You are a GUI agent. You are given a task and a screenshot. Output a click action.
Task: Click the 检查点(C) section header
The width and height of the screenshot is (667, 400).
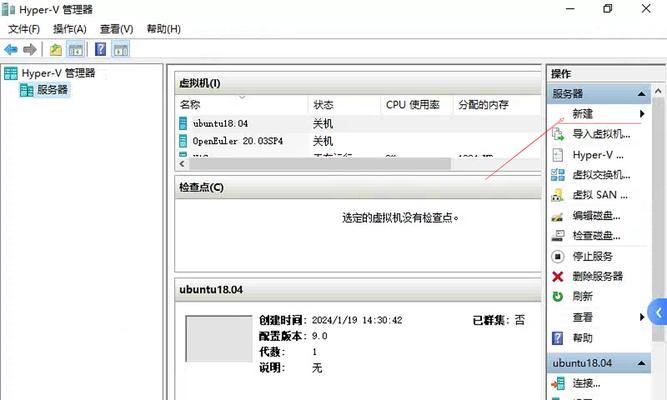(x=358, y=187)
